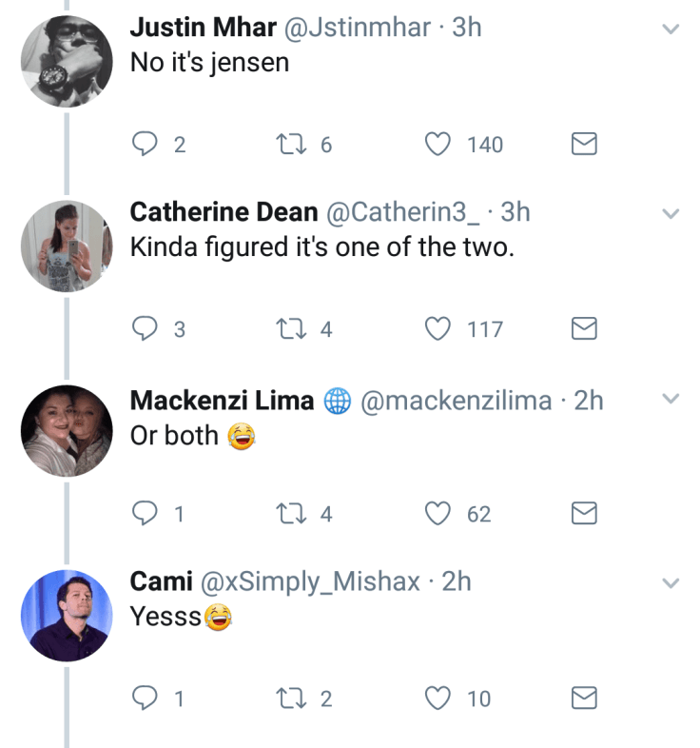Open more options for Justin Mhar's tweet

pyautogui.click(x=671, y=30)
